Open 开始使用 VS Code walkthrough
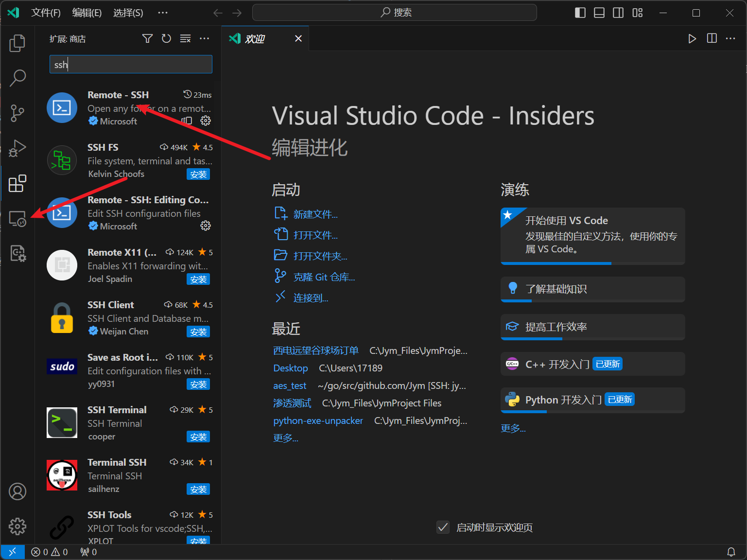Image resolution: width=747 pixels, height=560 pixels. (x=592, y=236)
